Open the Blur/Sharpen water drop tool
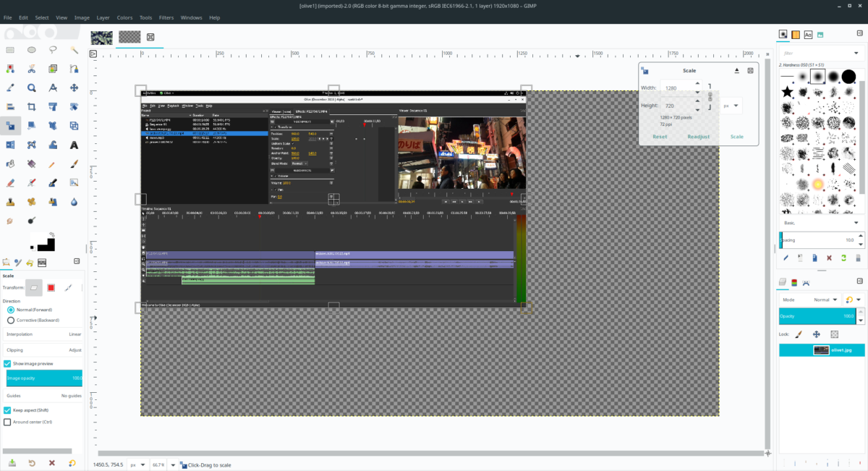868x471 pixels. [74, 202]
